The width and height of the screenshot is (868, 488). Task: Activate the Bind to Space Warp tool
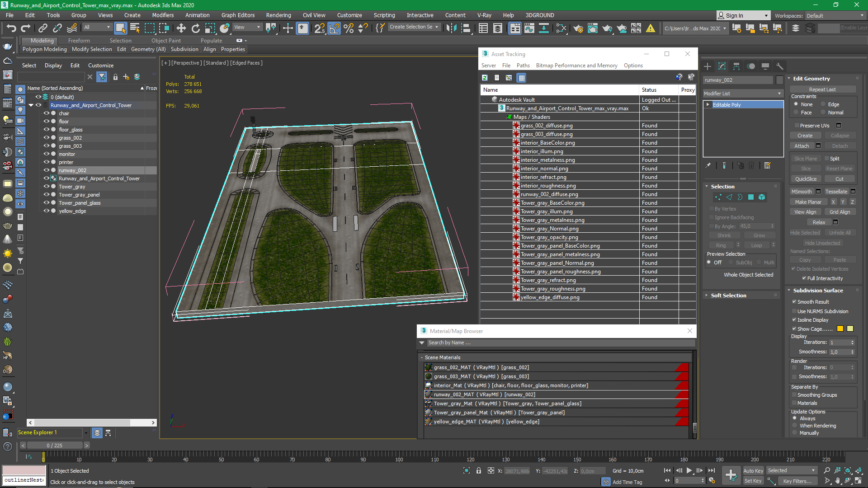72,28
